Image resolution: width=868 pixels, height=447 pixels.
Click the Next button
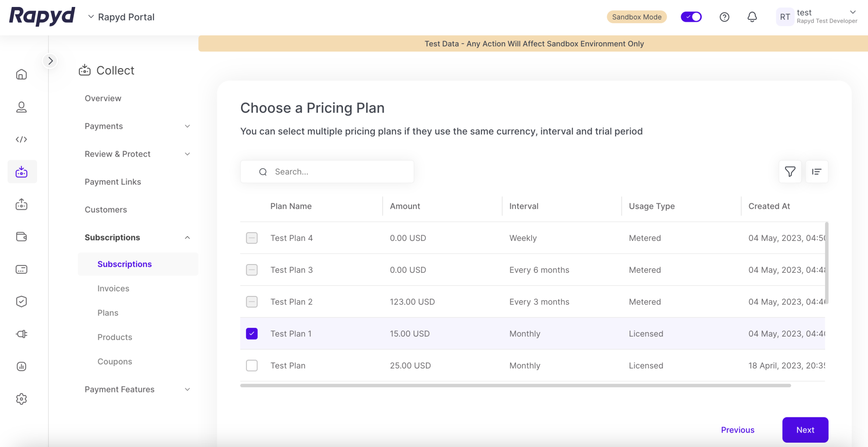pos(805,430)
